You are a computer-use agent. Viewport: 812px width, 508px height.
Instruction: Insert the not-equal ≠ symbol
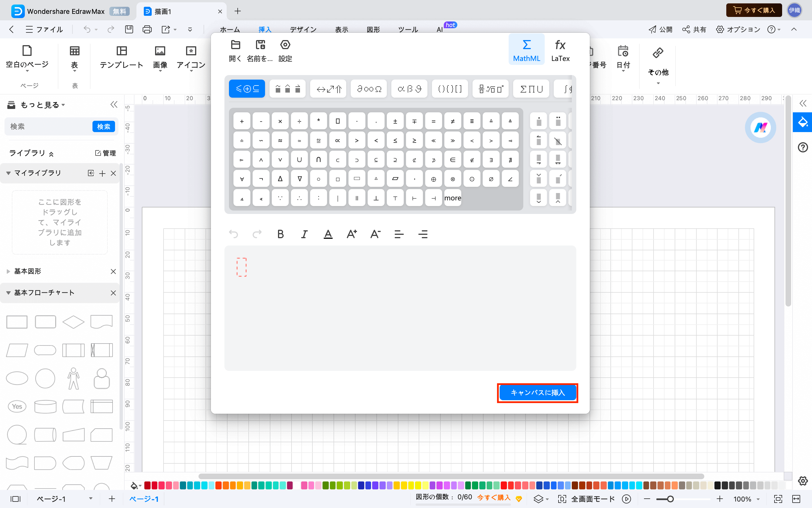(x=453, y=121)
